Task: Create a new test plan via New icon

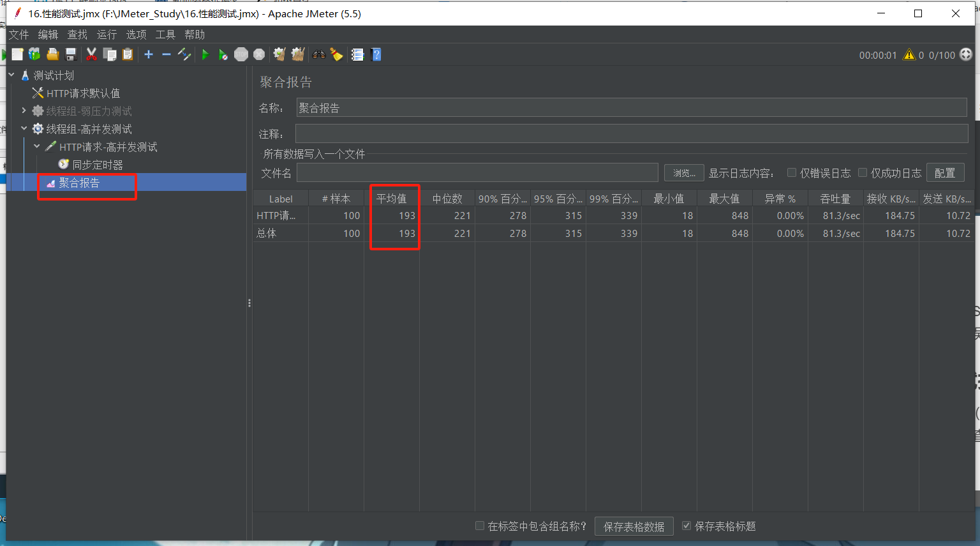Action: coord(17,54)
